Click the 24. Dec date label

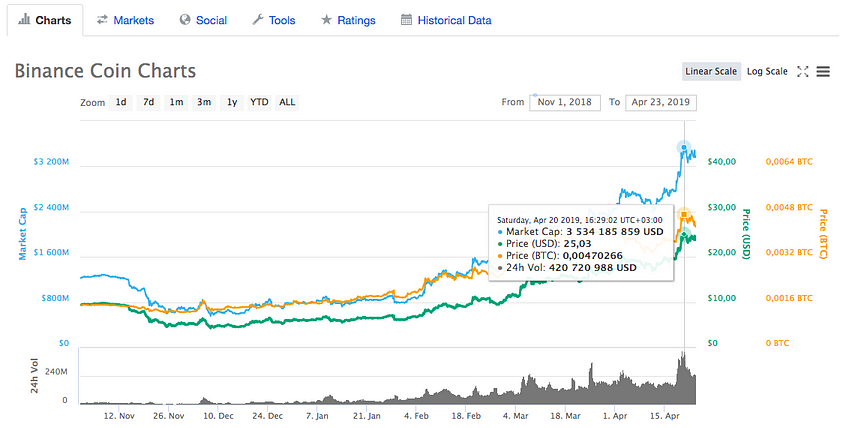[x=268, y=416]
